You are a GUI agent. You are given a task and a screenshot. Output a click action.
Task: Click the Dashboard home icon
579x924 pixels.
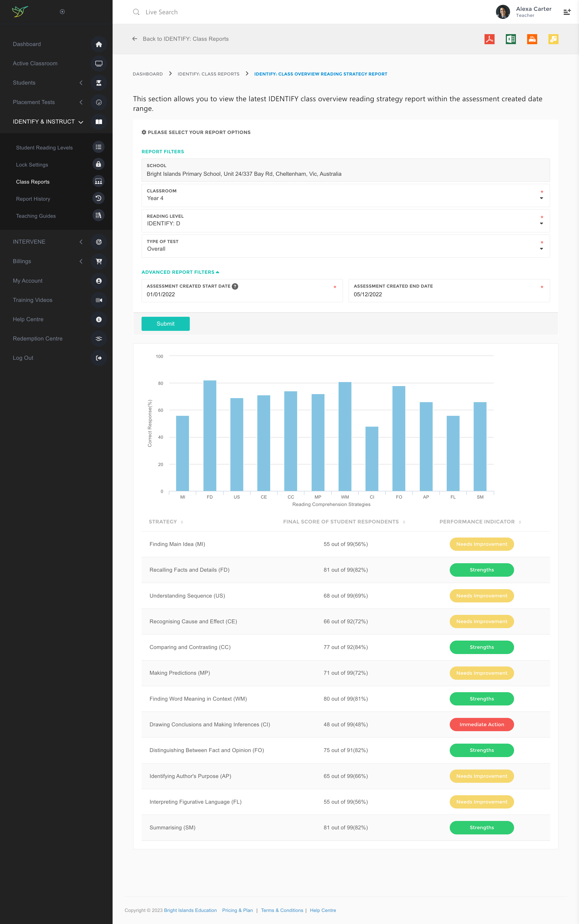pyautogui.click(x=99, y=44)
